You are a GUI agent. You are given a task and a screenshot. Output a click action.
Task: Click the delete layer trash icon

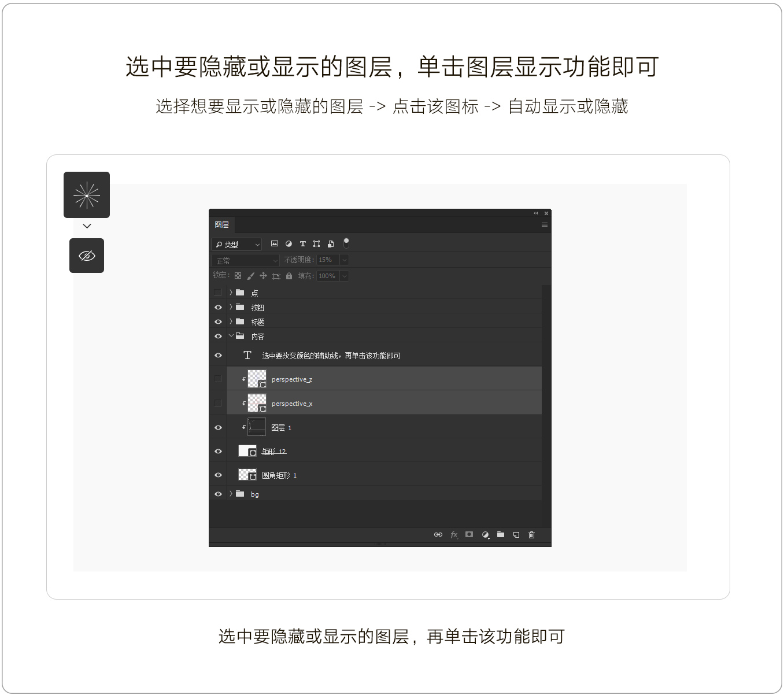[531, 535]
